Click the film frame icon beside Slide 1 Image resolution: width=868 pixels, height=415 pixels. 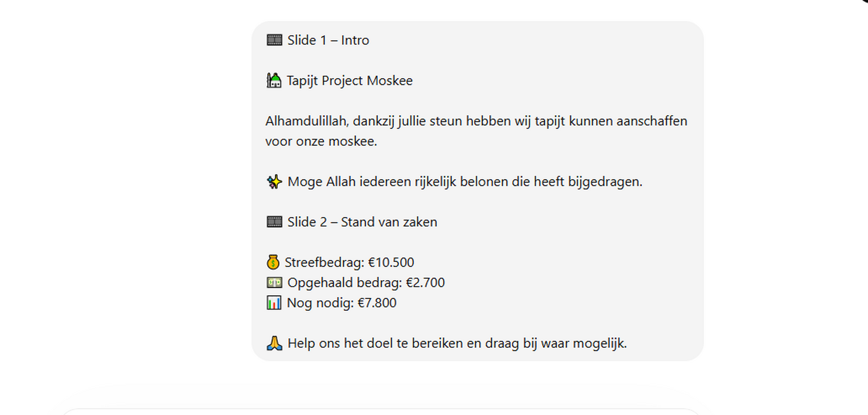(274, 40)
